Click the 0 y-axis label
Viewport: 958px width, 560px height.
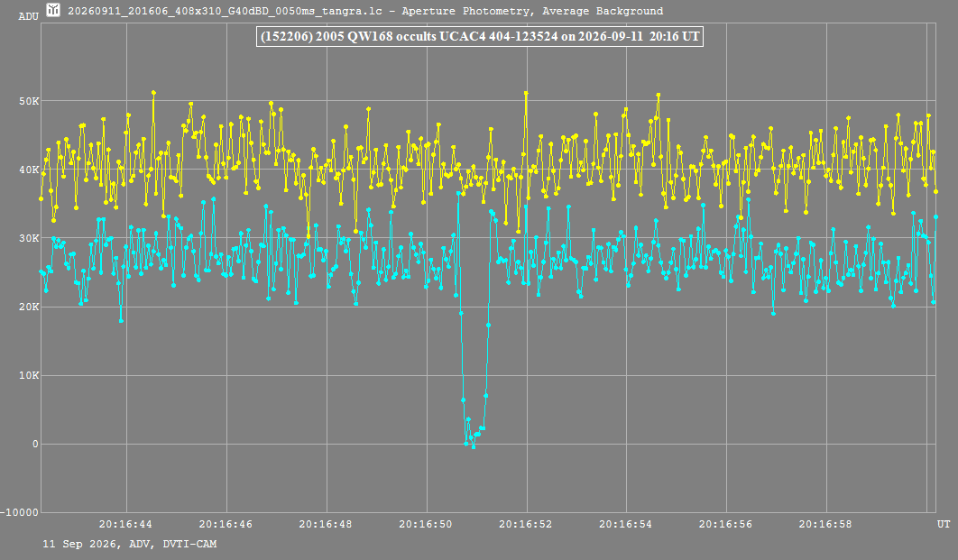point(35,445)
